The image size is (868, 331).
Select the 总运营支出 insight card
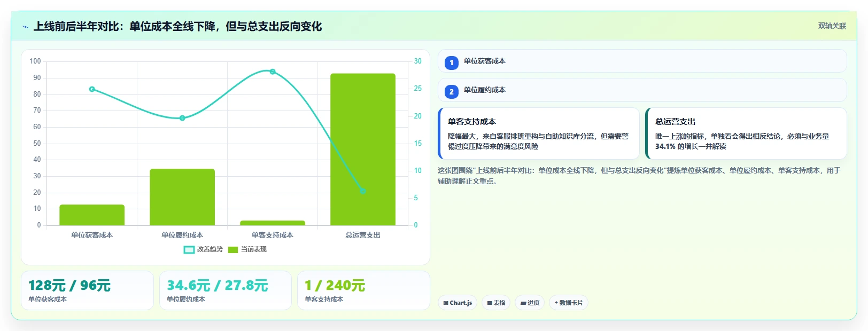coord(746,133)
